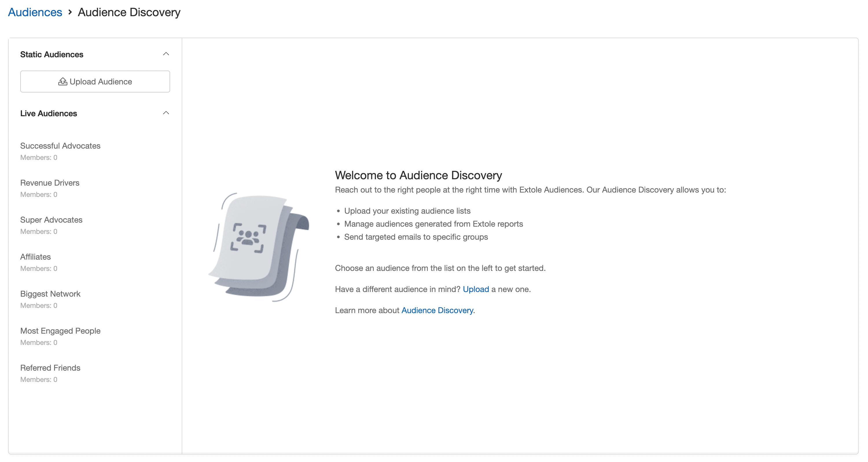Toggle visibility of Static Audiences section
The image size is (868, 462).
click(165, 54)
